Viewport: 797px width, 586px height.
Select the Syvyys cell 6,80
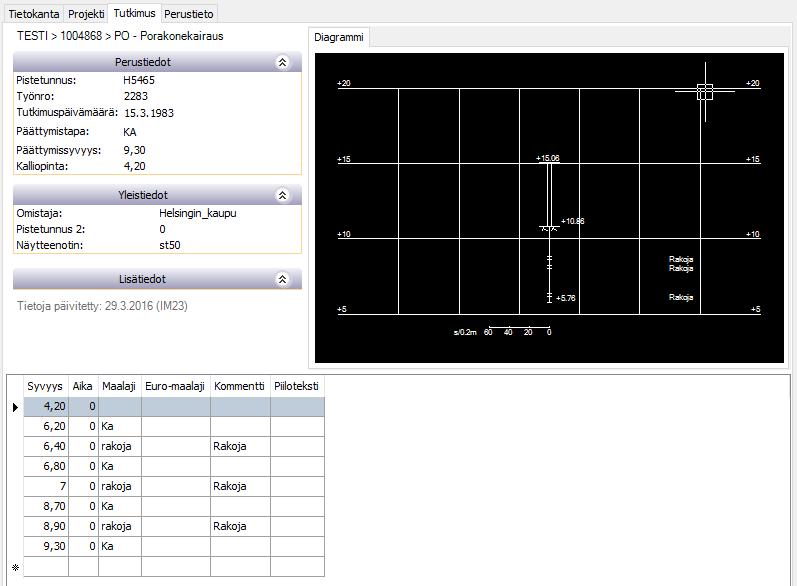[46, 467]
